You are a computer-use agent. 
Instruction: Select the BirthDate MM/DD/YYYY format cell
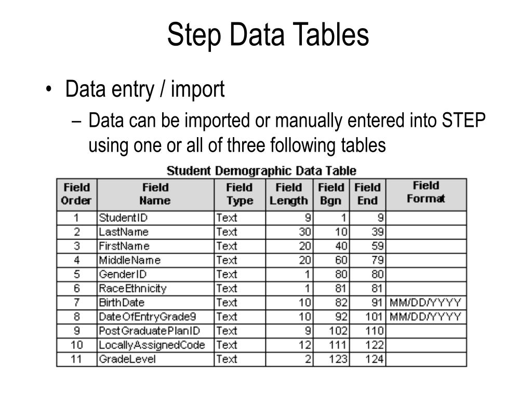[x=426, y=303]
